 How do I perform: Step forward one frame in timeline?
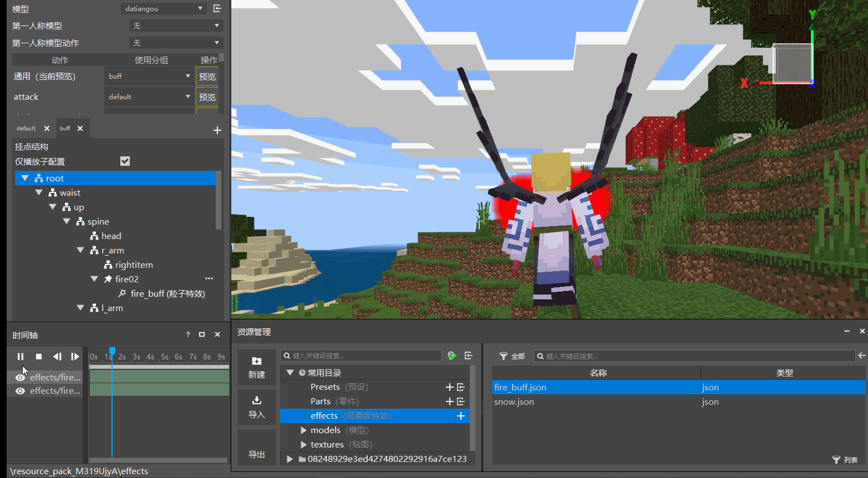pos(75,357)
